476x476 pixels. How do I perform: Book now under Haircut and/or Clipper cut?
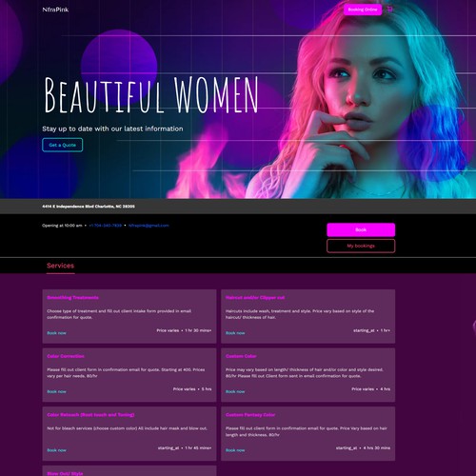click(235, 333)
